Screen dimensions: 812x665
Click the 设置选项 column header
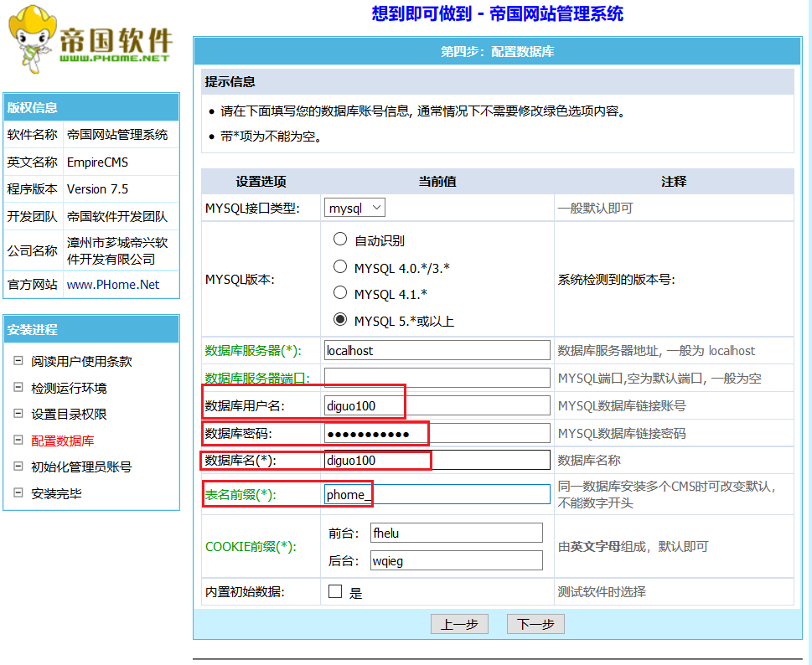[261, 181]
